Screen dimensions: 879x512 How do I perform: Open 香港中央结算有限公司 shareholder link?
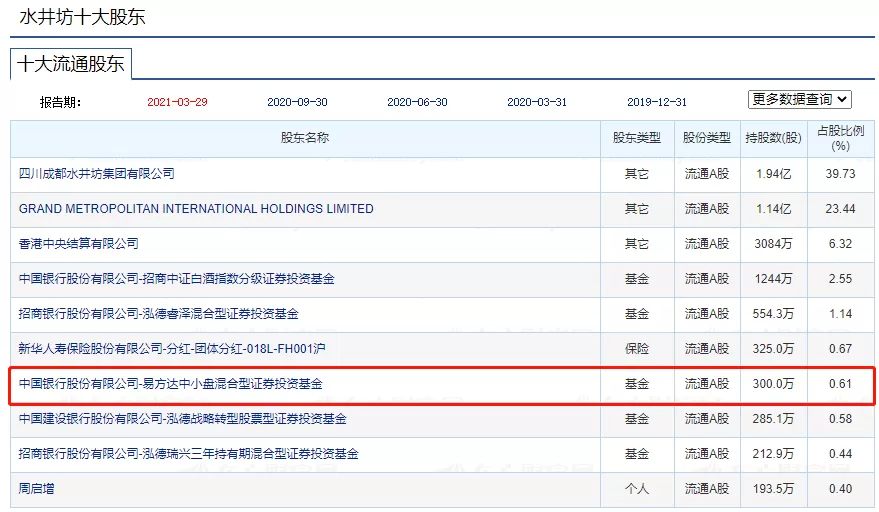78,243
